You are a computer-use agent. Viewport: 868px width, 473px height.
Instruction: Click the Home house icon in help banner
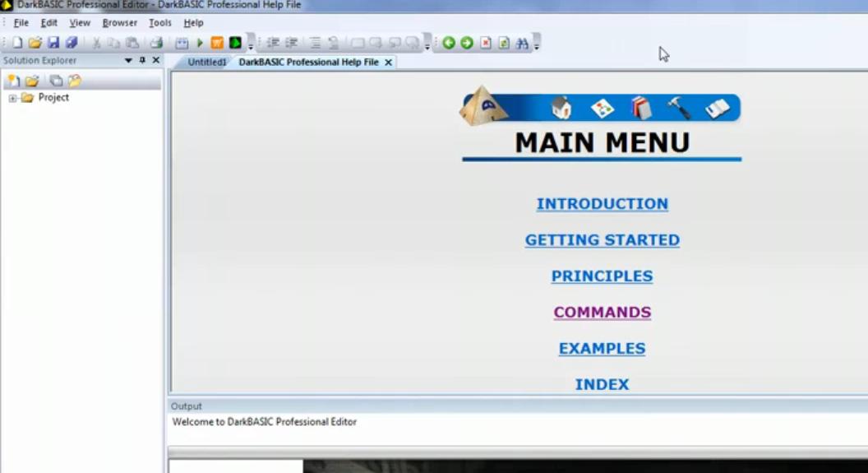561,108
